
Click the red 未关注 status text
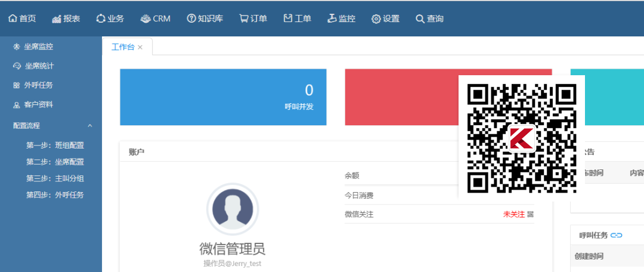point(514,214)
